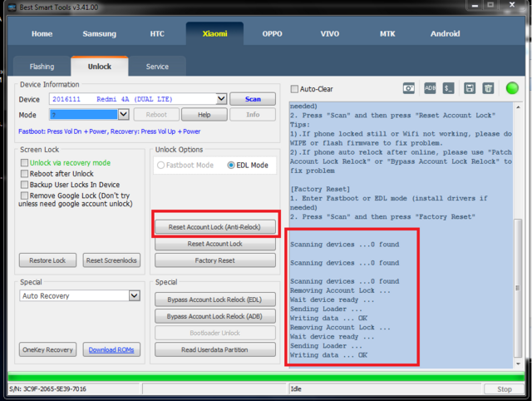Click the Info button
Image resolution: width=532 pixels, height=401 pixels.
pos(253,115)
